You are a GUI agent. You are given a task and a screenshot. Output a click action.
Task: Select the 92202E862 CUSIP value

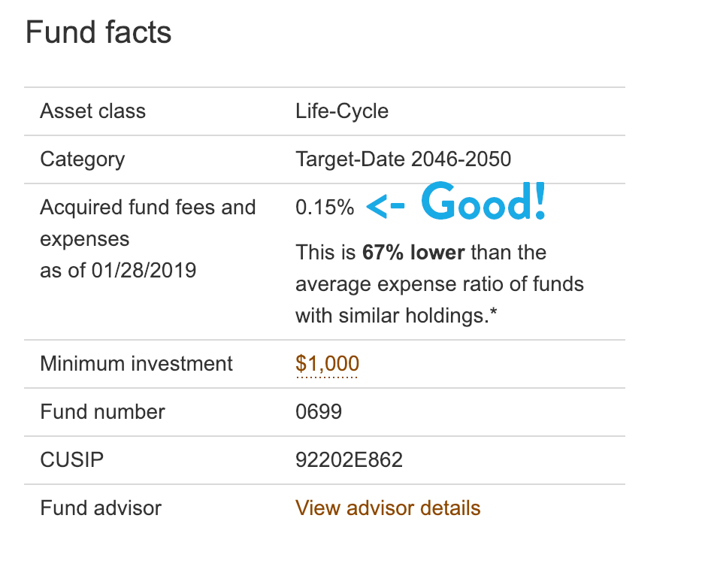[x=349, y=459]
